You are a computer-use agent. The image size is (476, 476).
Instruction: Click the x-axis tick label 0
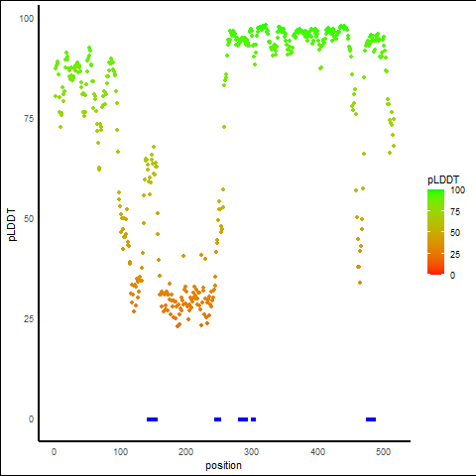[x=54, y=451]
